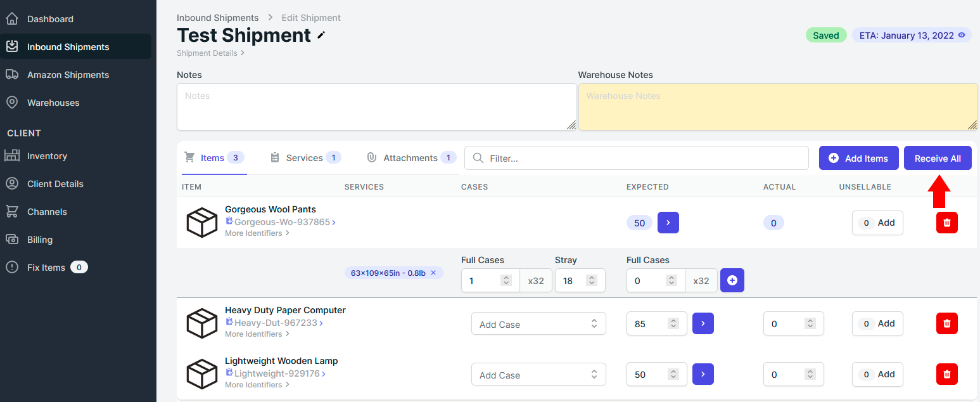The image size is (980, 402).
Task: Expand More Identifiers for Gorgeous Wool Pants
Action: (257, 233)
